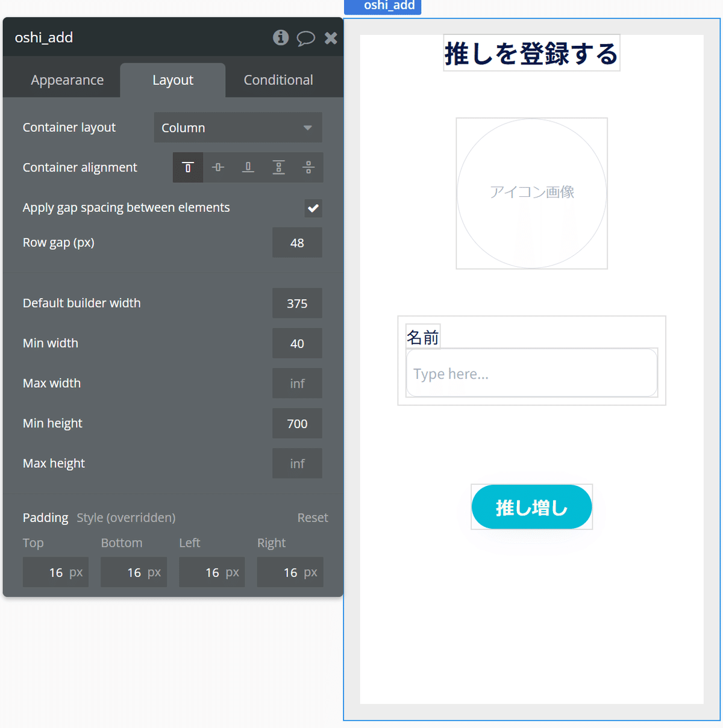Select space-around container alignment icon

(308, 167)
